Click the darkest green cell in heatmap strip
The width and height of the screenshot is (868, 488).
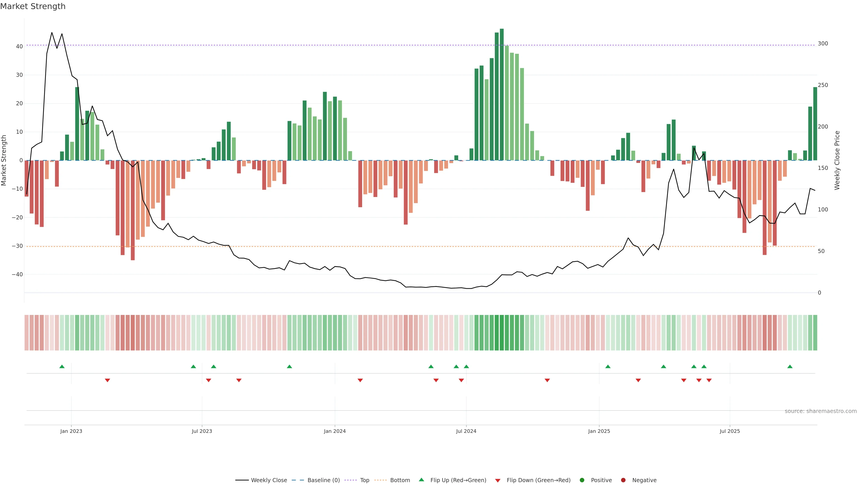coord(502,333)
